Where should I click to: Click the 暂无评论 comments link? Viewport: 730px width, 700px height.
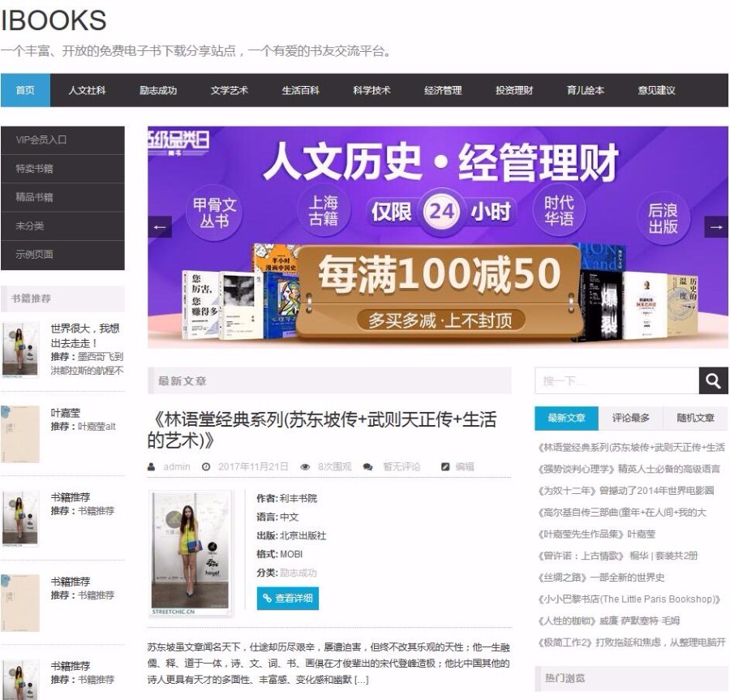[x=401, y=466]
